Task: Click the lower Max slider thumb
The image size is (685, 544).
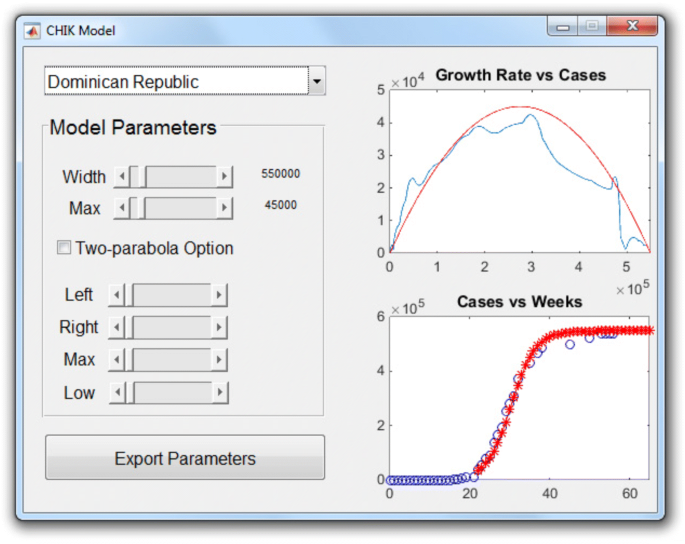Action: [129, 360]
